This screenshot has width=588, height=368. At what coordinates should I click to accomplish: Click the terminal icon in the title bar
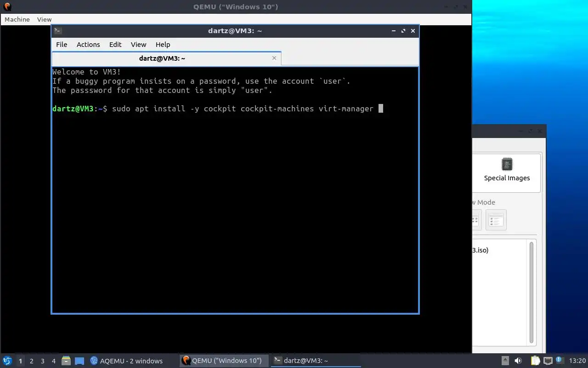58,31
